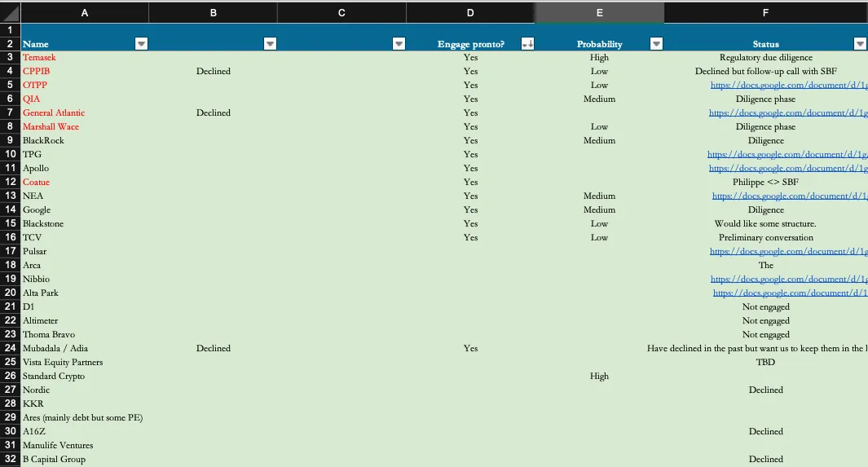Select column header A
The width and height of the screenshot is (868, 467).
(85, 13)
